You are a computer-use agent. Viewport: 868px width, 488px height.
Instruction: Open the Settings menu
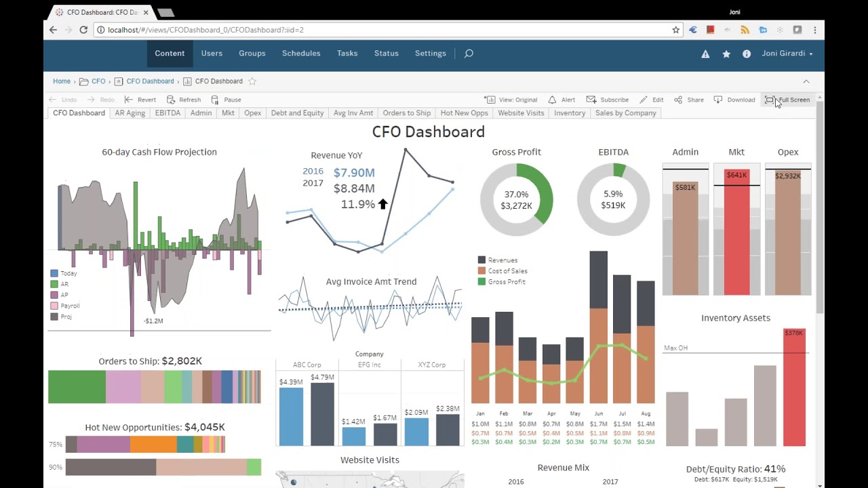coord(431,54)
